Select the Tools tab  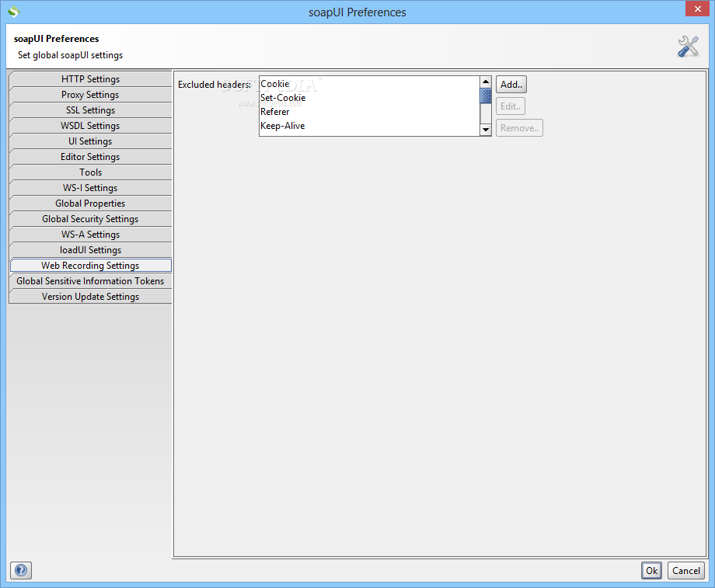pyautogui.click(x=90, y=172)
